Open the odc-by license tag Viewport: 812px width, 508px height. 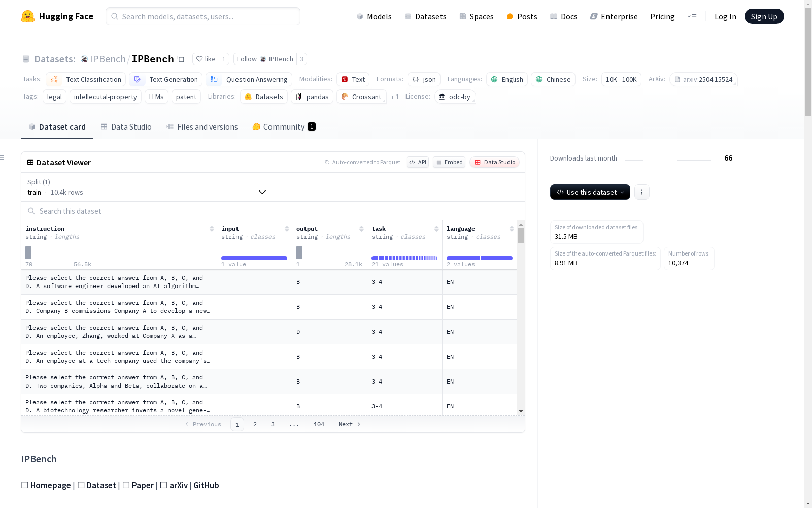click(x=455, y=97)
